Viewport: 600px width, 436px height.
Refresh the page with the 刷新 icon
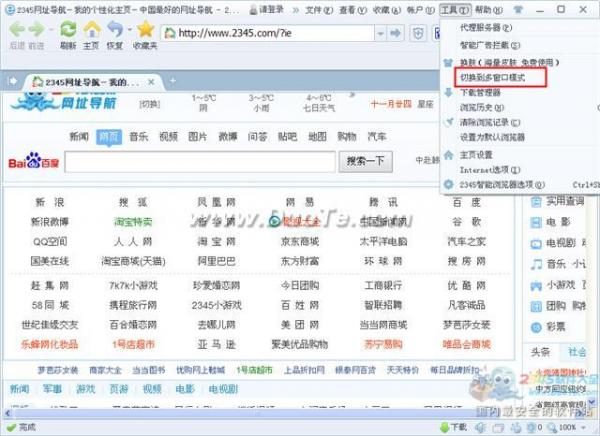[x=68, y=29]
